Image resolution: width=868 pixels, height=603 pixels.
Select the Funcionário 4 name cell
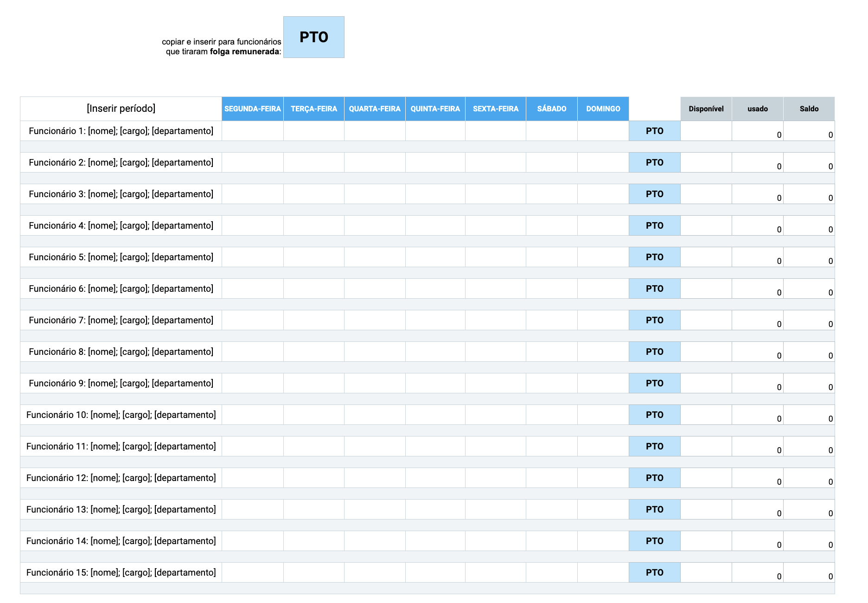(121, 225)
